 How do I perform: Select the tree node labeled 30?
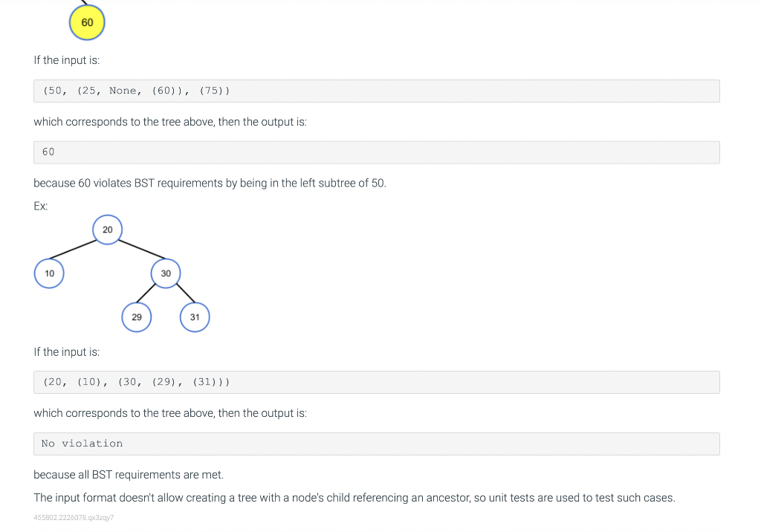pyautogui.click(x=166, y=273)
